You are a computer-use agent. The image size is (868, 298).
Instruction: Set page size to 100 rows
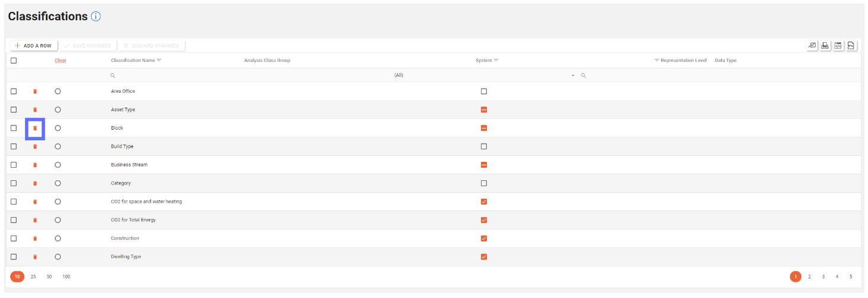(x=66, y=277)
